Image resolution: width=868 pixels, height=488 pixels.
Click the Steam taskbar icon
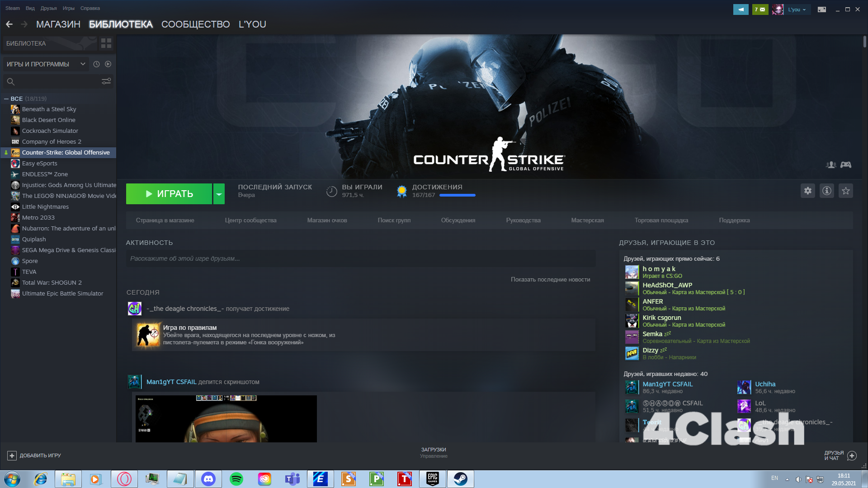461,479
